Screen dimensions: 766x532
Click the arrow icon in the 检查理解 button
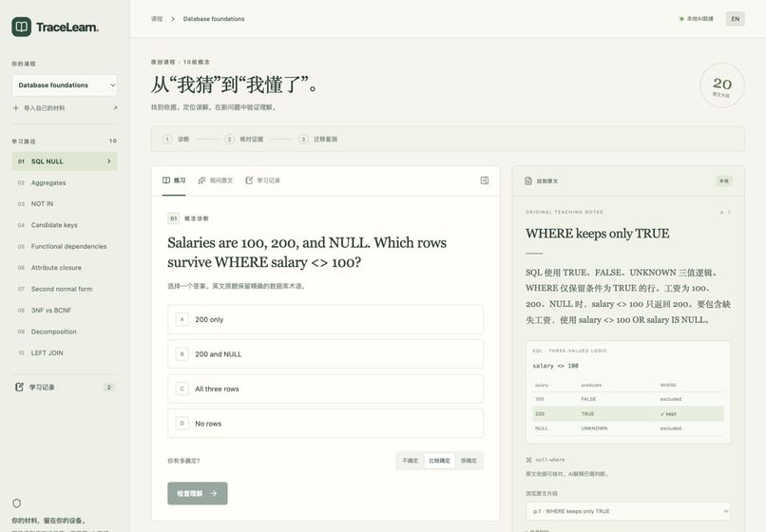[x=214, y=493]
